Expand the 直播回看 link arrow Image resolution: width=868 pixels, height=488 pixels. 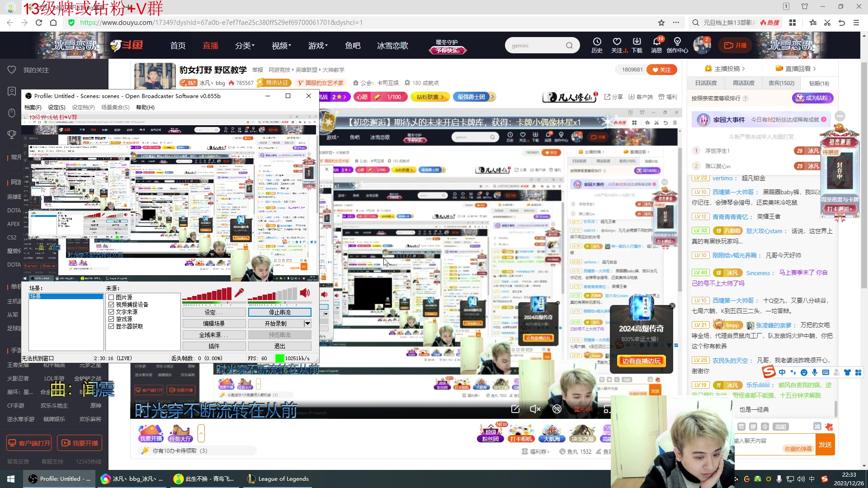click(x=814, y=69)
